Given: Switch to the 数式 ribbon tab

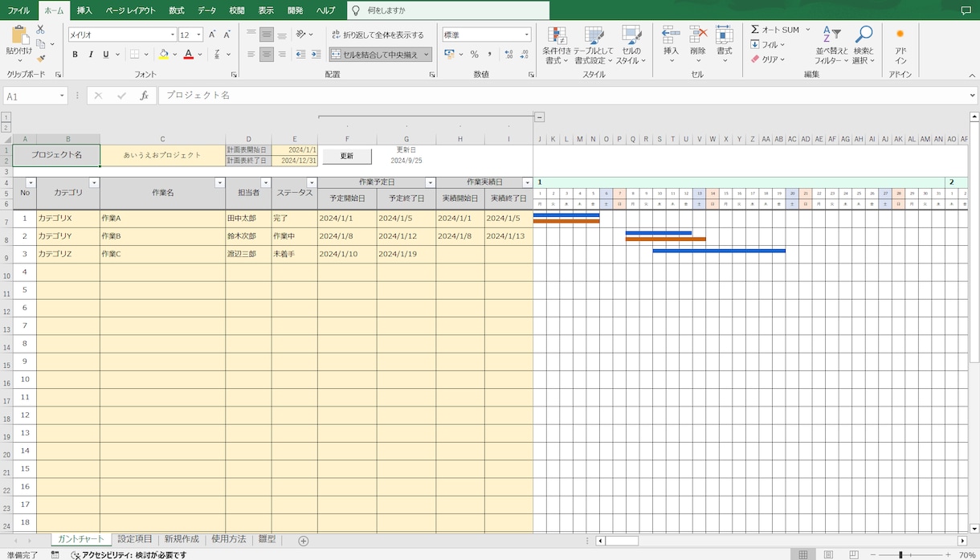Looking at the screenshot, I should click(177, 10).
